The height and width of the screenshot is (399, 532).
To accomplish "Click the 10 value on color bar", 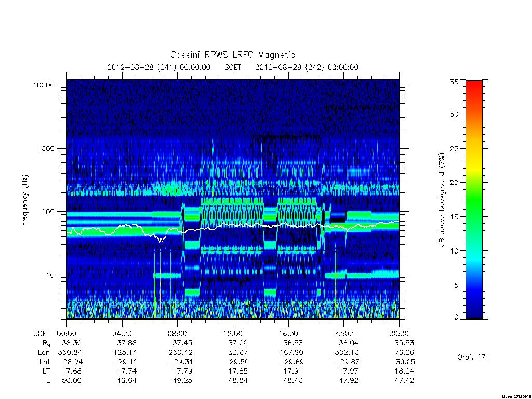I will (x=454, y=251).
